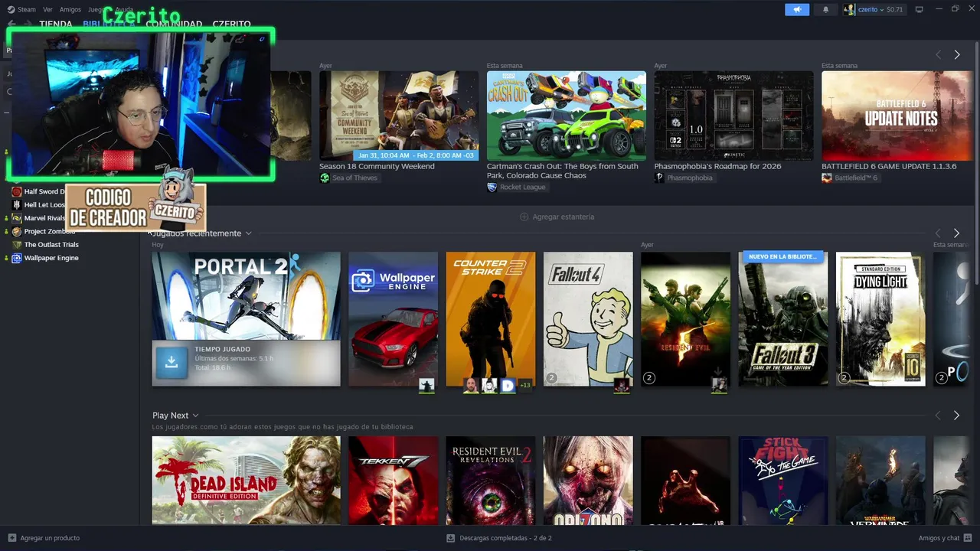
Task: Open the Steam menu
Action: pyautogui.click(x=27, y=9)
